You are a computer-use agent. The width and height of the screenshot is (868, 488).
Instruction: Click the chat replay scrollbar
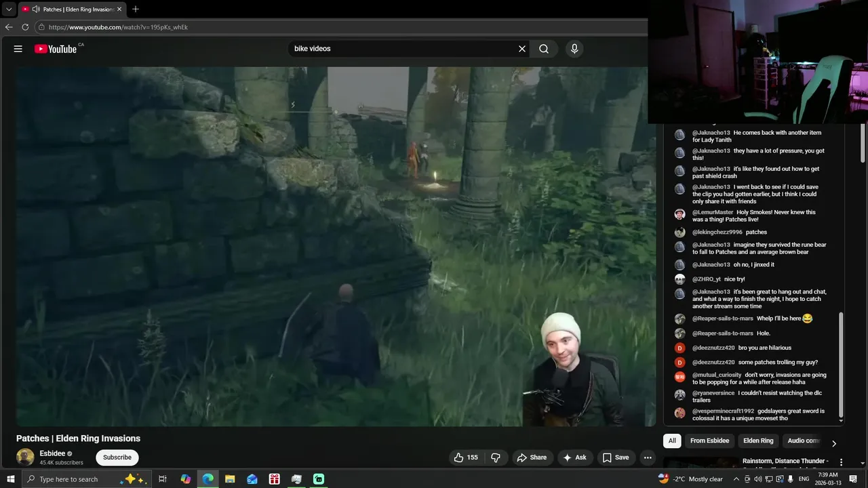click(x=842, y=365)
